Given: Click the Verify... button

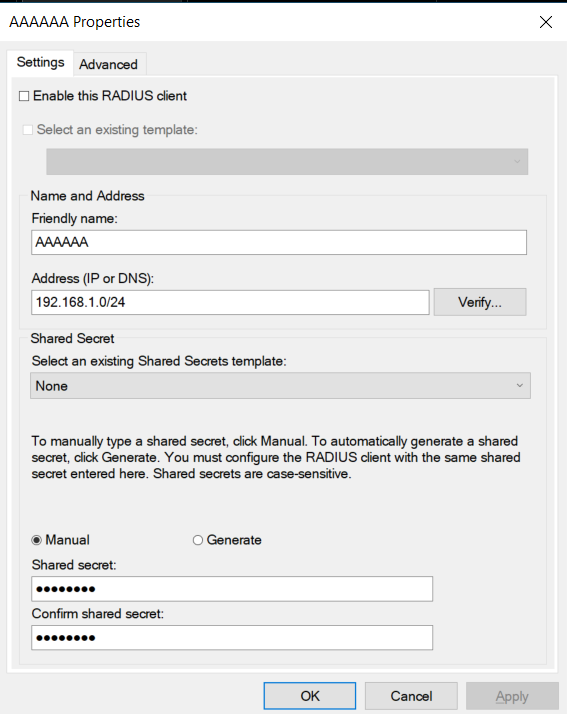Looking at the screenshot, I should (480, 302).
